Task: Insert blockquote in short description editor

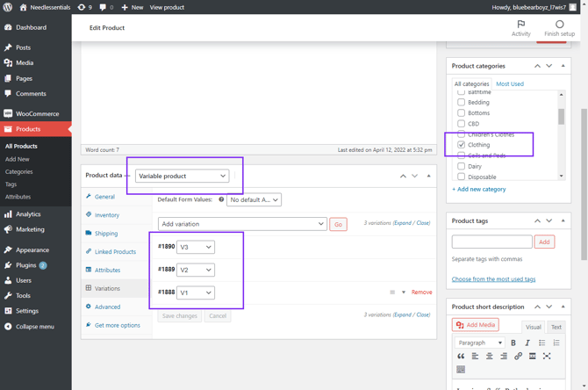Action: tap(461, 357)
